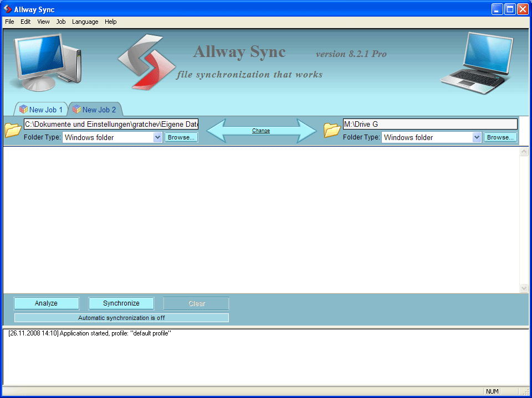Screen dimensions: 532x398
Task: Click the Analyze button
Action: tap(47, 303)
